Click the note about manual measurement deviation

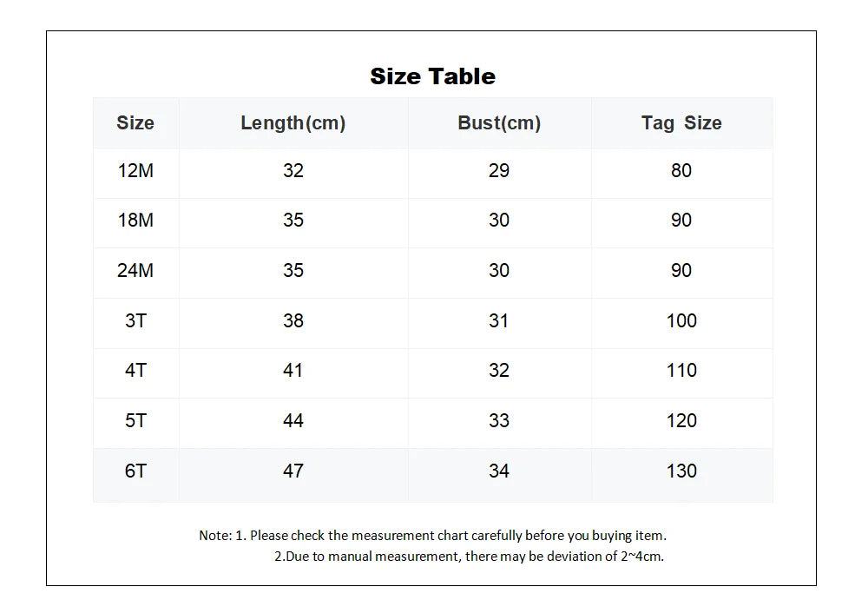[469, 556]
